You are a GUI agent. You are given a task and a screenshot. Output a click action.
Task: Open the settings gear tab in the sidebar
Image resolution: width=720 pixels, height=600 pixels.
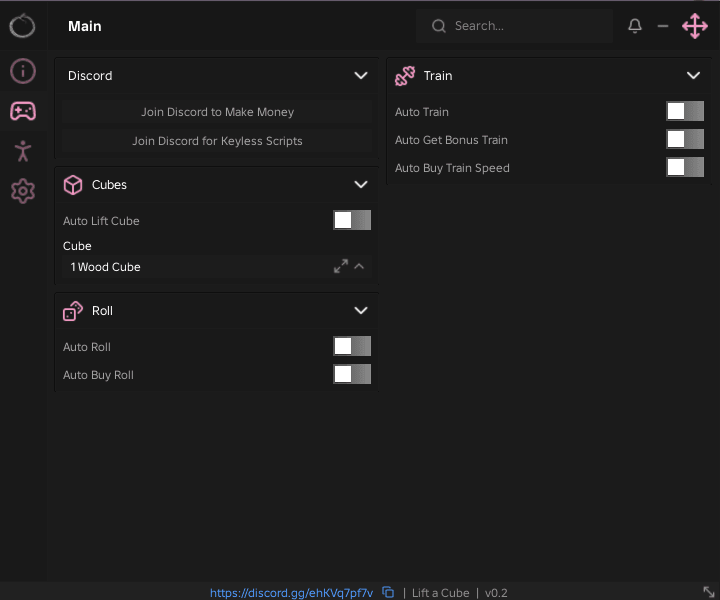click(x=23, y=191)
